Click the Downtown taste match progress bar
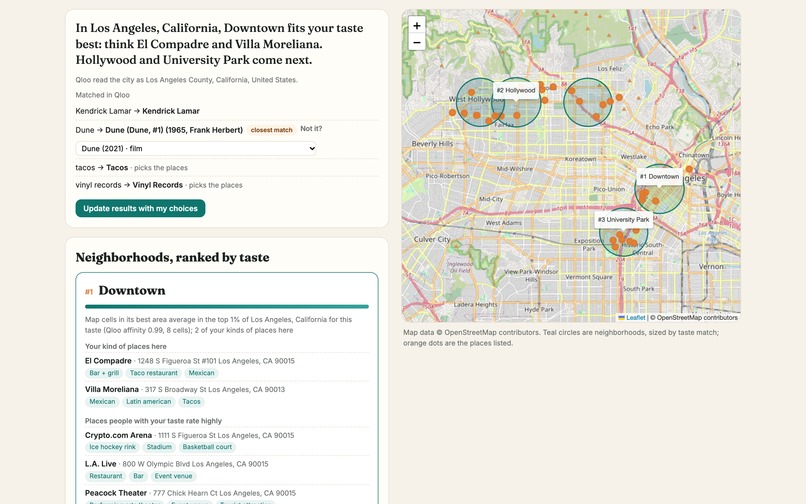The image size is (806, 504). click(x=227, y=307)
